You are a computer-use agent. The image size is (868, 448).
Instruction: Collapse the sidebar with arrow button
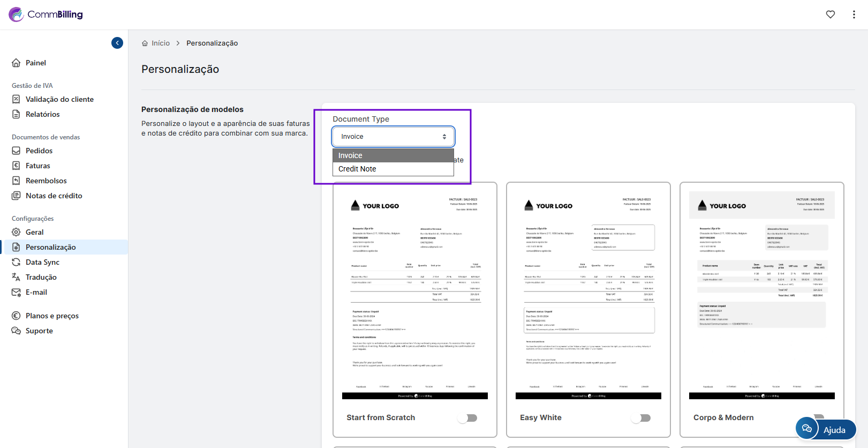click(117, 43)
